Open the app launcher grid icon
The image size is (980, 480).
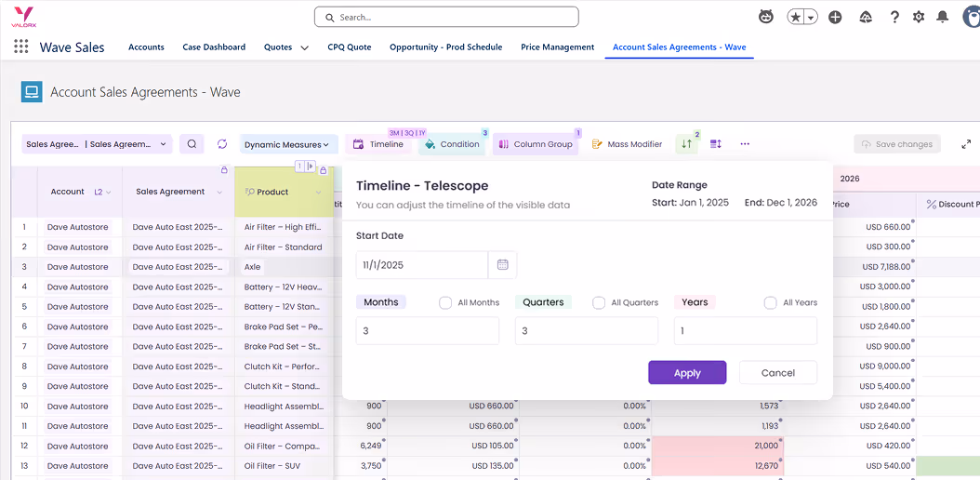point(21,47)
